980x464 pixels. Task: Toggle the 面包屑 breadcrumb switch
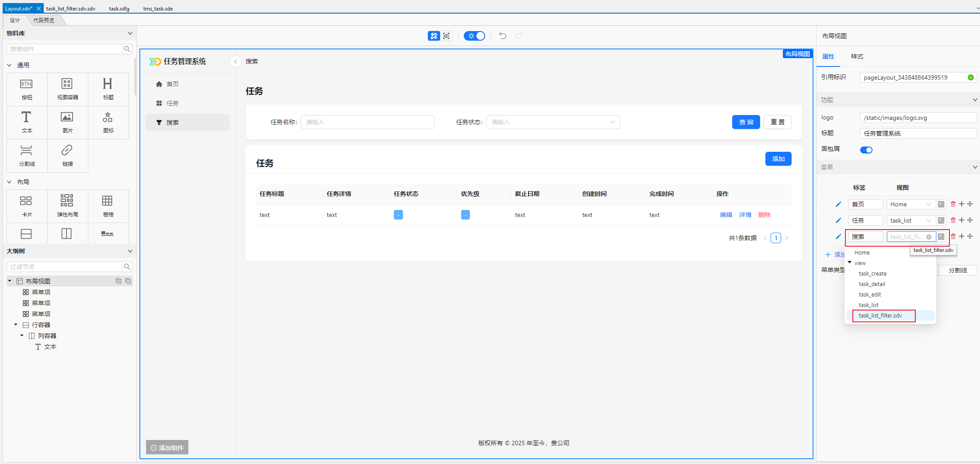866,150
